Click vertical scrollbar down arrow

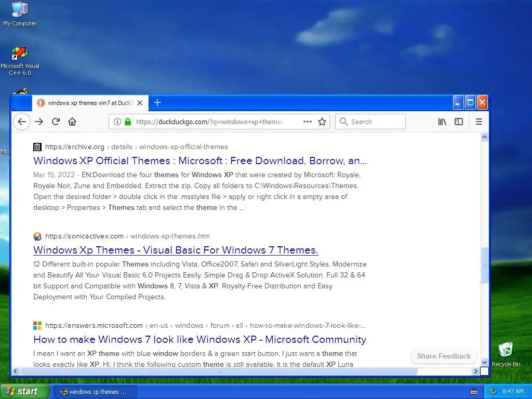tap(485, 362)
